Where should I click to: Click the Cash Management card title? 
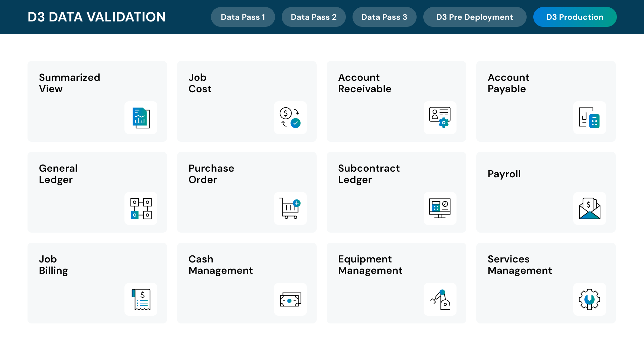coord(221,265)
